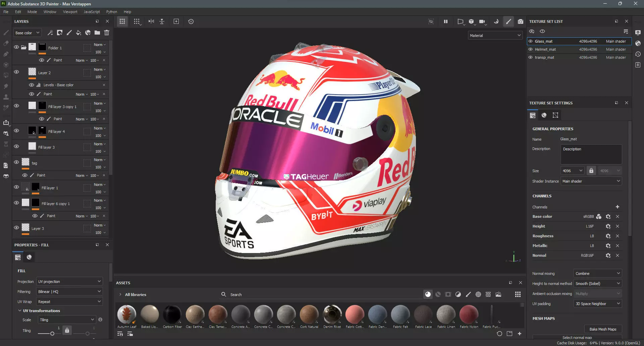Open the Shader Instance dropdown
Viewport: 644px width, 346px height.
click(591, 181)
